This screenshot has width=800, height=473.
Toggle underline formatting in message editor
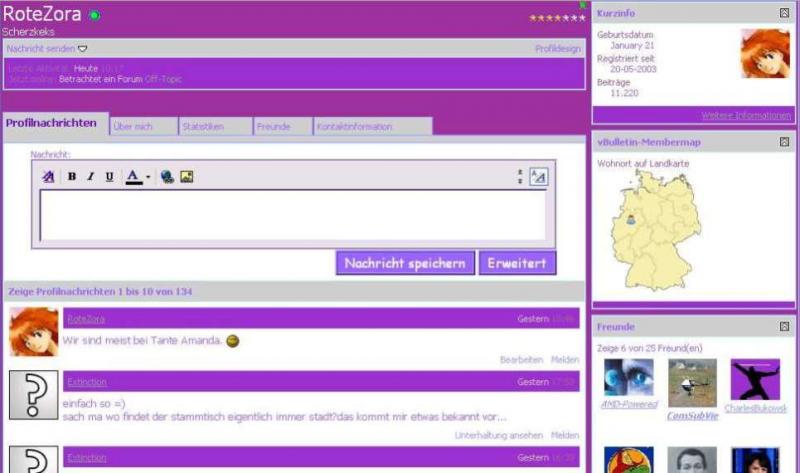tap(109, 177)
